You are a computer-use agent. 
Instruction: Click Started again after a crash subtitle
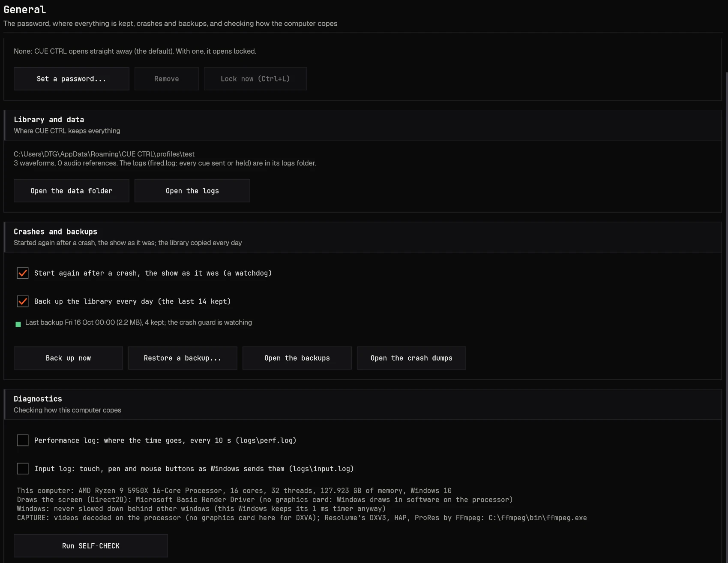click(128, 243)
